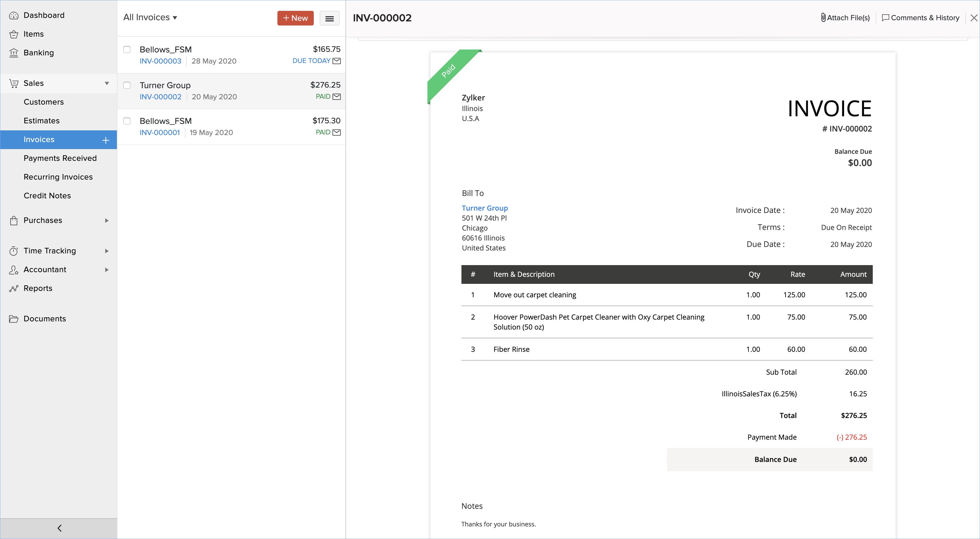Image resolution: width=980 pixels, height=539 pixels.
Task: Click the red New invoice button
Action: pyautogui.click(x=295, y=18)
